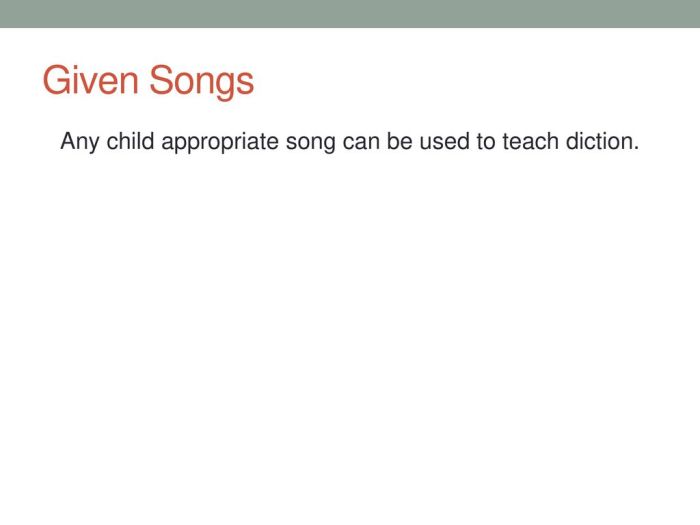The width and height of the screenshot is (700, 525).
Task: Select the word "used" in the body text
Action: click(444, 141)
